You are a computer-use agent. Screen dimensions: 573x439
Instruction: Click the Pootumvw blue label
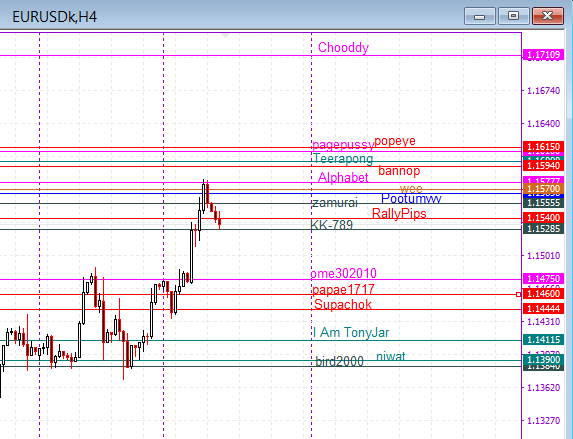click(411, 198)
